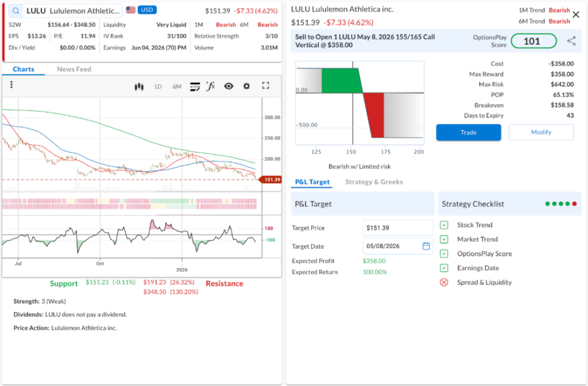Open the Target Date calendar picker icon

(x=426, y=246)
